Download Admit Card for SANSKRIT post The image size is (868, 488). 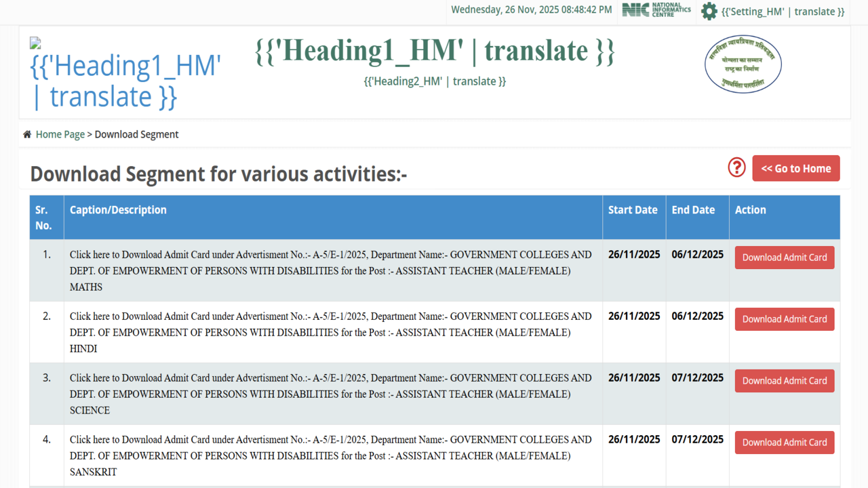click(x=784, y=443)
